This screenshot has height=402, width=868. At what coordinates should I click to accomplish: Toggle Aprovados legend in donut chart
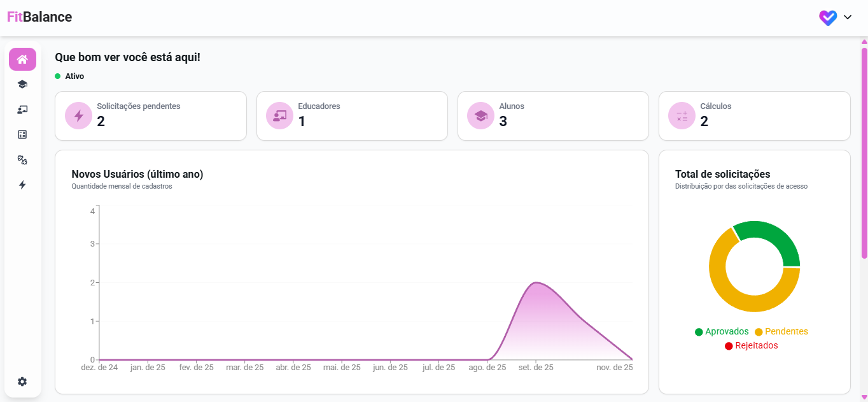tap(722, 332)
